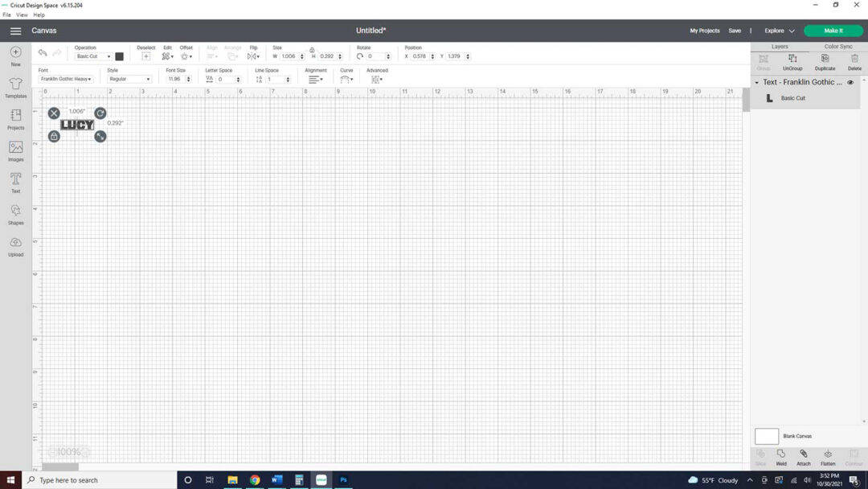868x489 pixels.
Task: Toggle the lock handle on LUCY text
Action: coord(54,137)
